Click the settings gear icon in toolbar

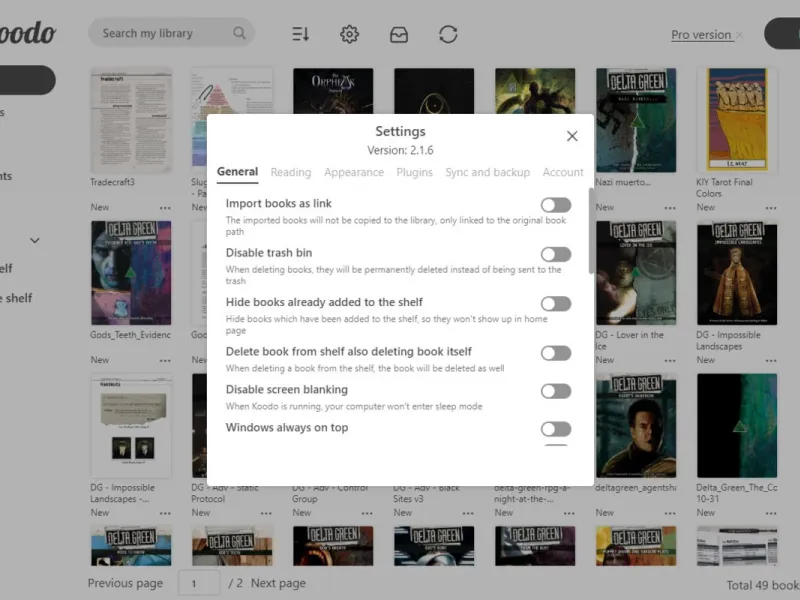pos(349,34)
